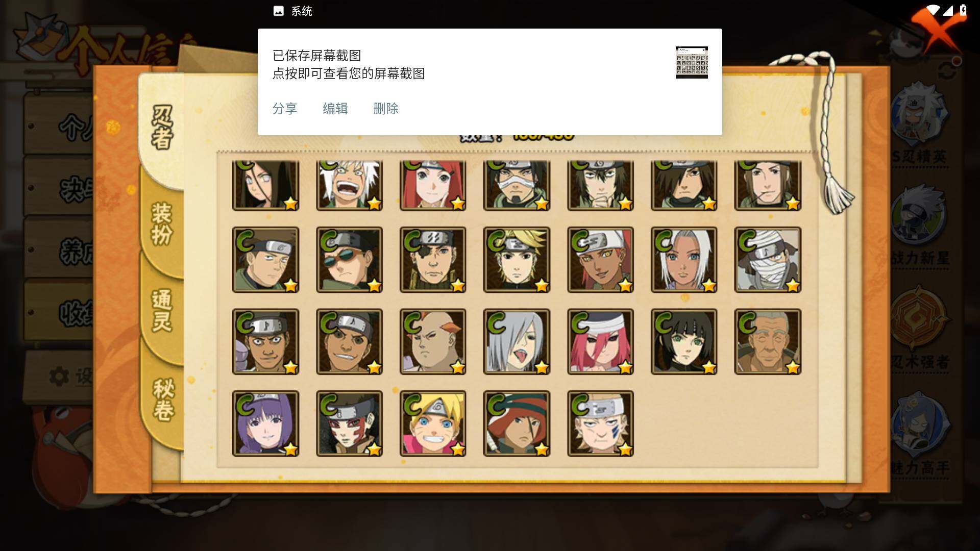This screenshot has width=980, height=551.
Task: Select the blonde boy with whisker marks portrait
Action: (x=433, y=423)
